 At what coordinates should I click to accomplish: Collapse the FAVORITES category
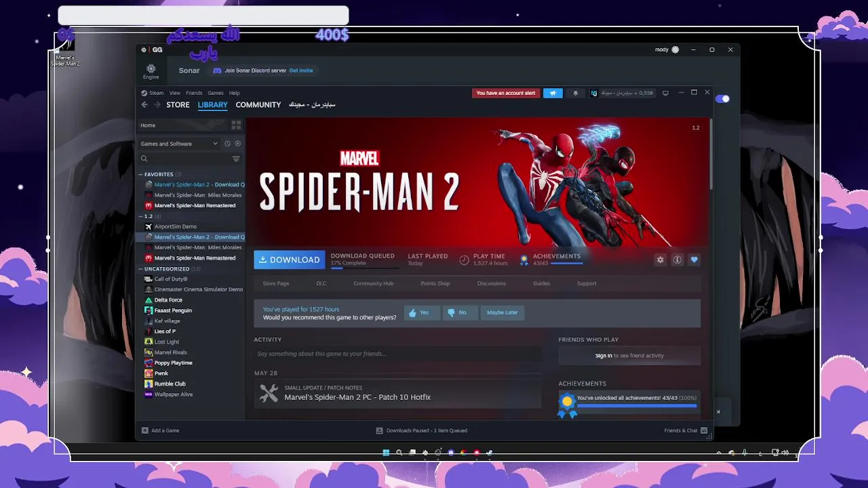pyautogui.click(x=140, y=174)
